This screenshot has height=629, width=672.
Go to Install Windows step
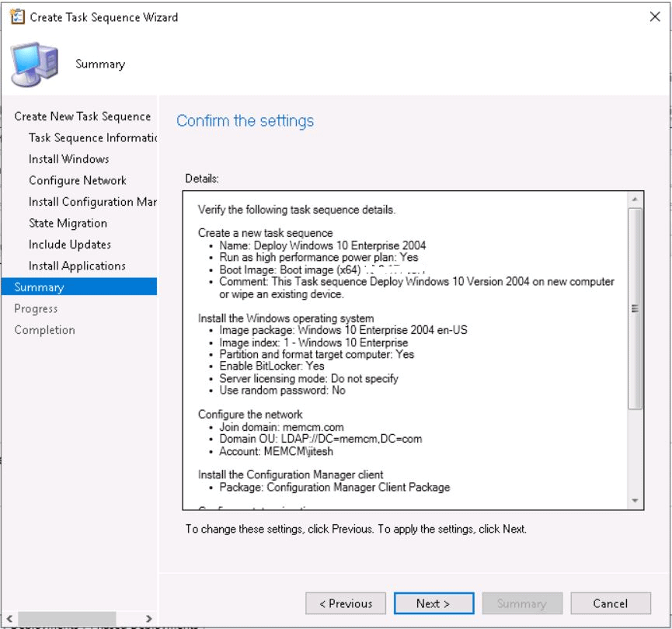[69, 159]
